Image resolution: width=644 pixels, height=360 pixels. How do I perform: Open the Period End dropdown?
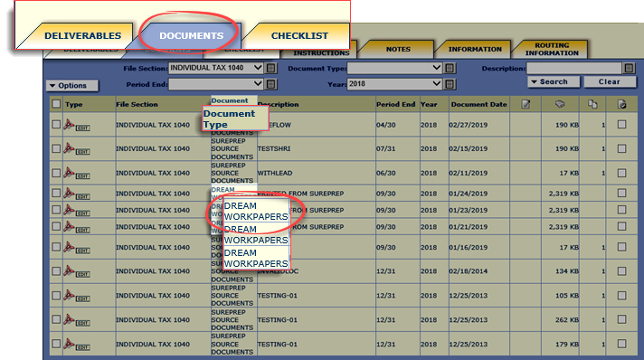(215, 84)
